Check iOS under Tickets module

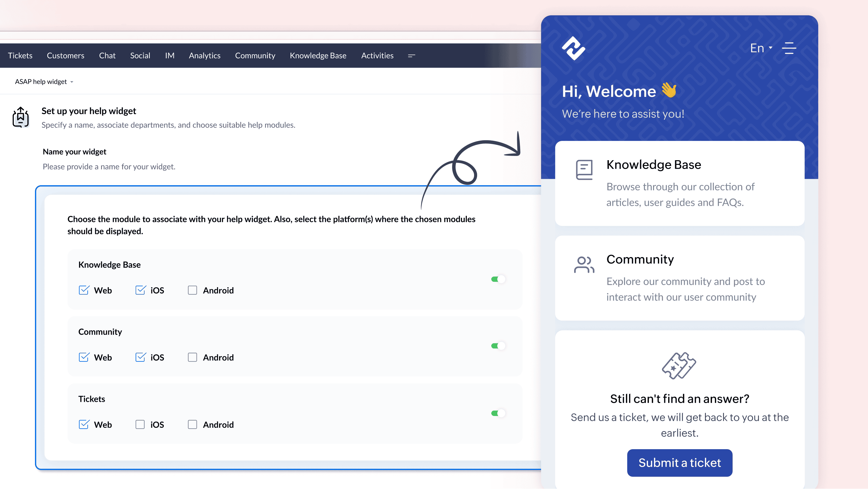click(x=140, y=424)
